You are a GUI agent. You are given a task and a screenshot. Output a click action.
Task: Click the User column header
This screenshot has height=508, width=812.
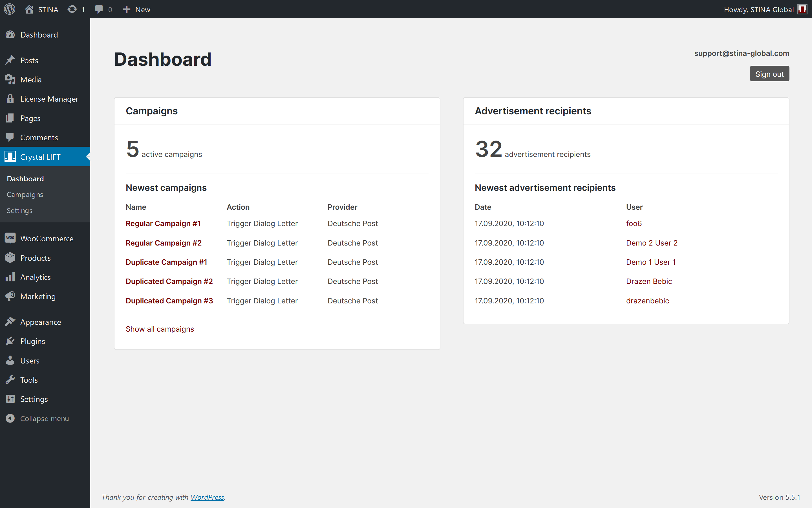click(x=634, y=207)
